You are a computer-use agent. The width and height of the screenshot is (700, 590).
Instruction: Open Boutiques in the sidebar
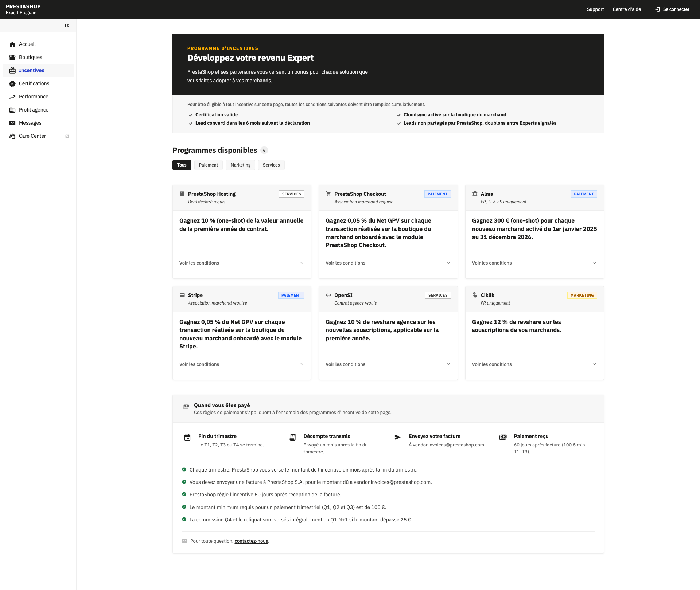click(x=38, y=58)
